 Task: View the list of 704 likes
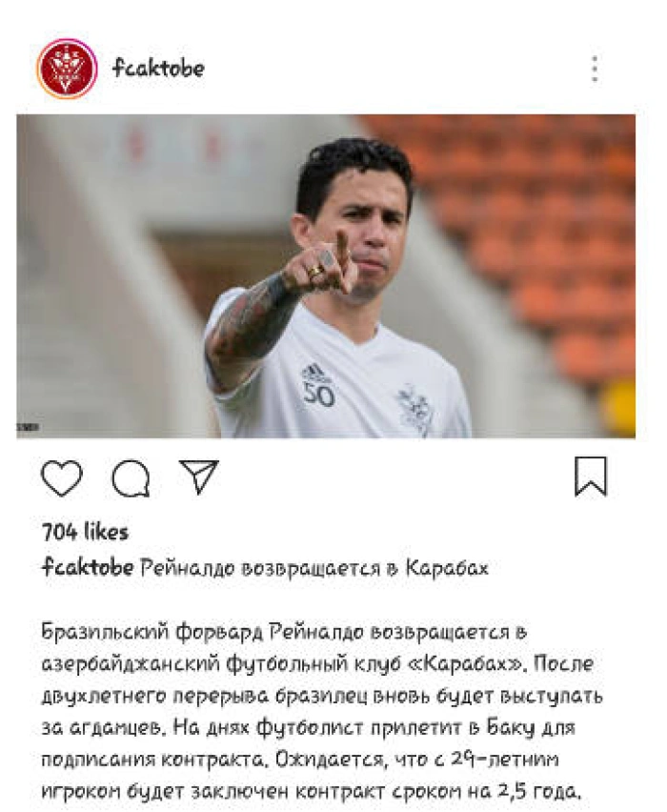pos(85,532)
